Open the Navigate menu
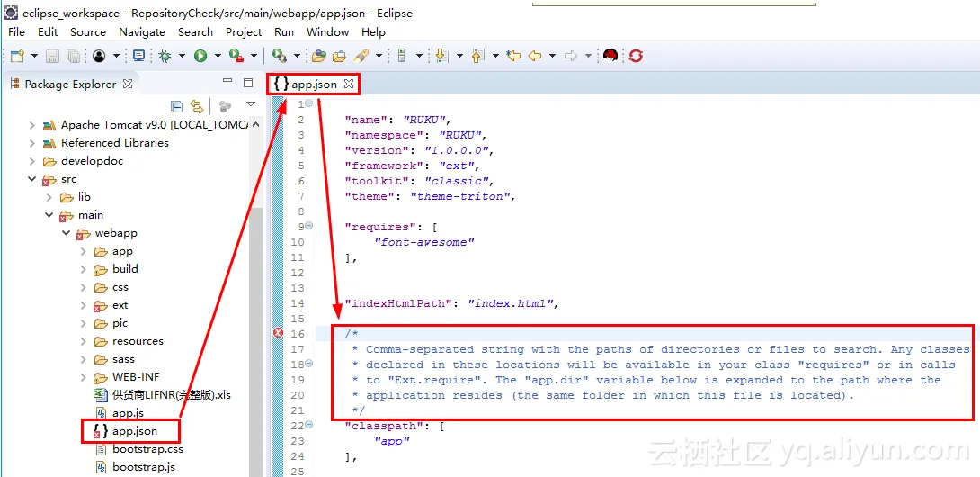Viewport: 980px width, 477px height. (142, 31)
